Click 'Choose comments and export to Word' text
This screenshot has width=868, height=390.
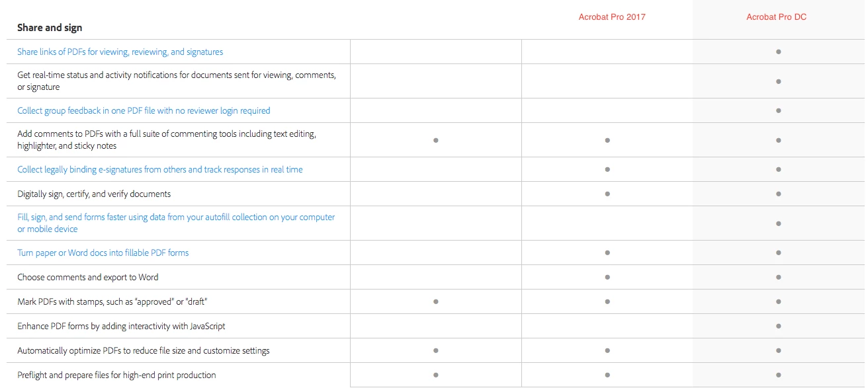point(88,277)
